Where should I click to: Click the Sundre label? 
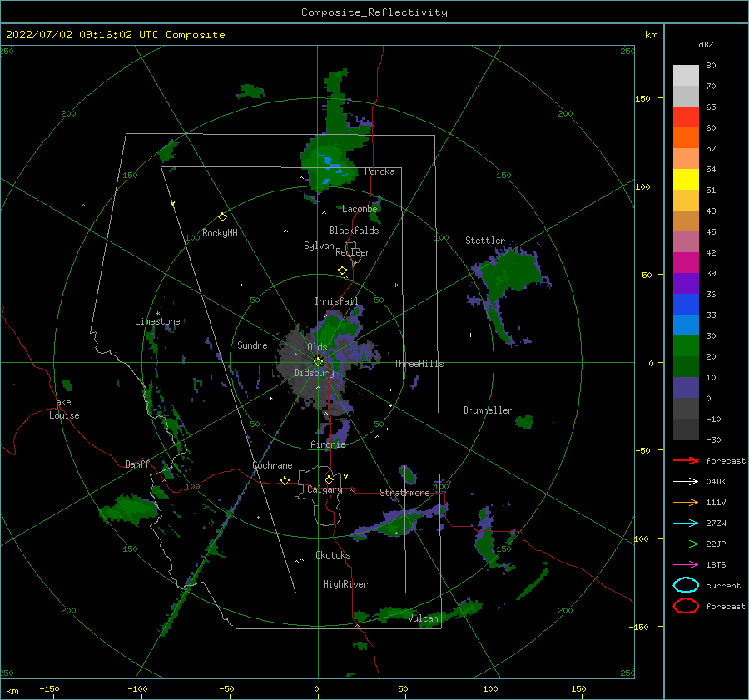252,345
